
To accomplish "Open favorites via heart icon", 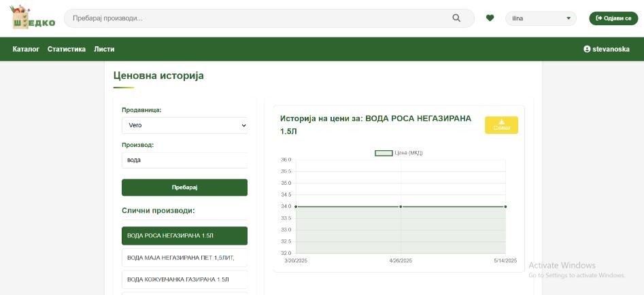I will pyautogui.click(x=490, y=18).
